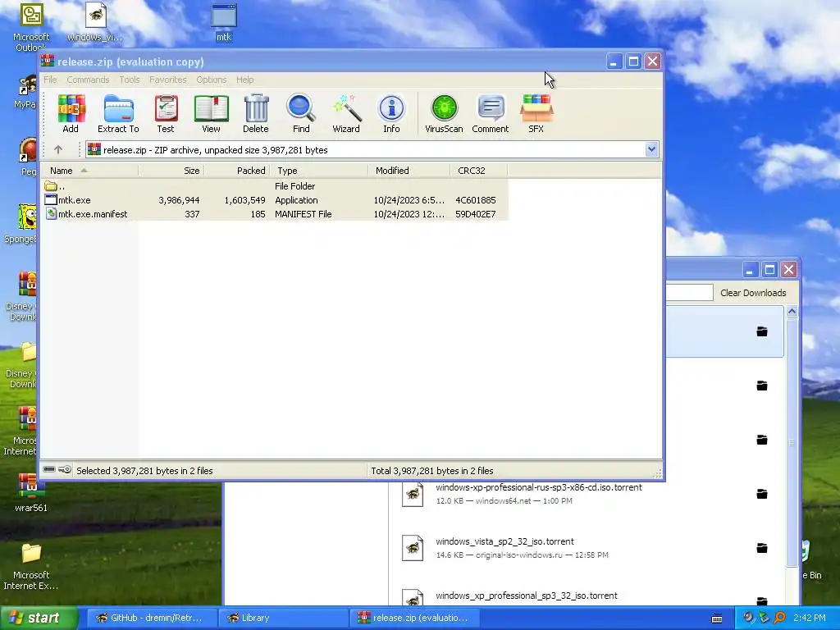Viewport: 840px width, 630px height.
Task: Select the Microsoft Outlook desktop icon
Action: point(31,27)
